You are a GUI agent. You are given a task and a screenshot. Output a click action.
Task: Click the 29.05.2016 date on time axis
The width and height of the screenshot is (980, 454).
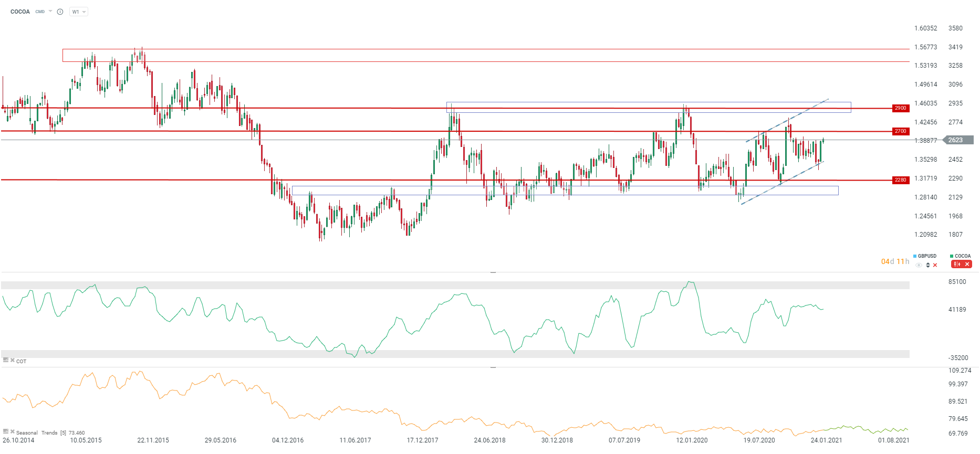(x=221, y=440)
